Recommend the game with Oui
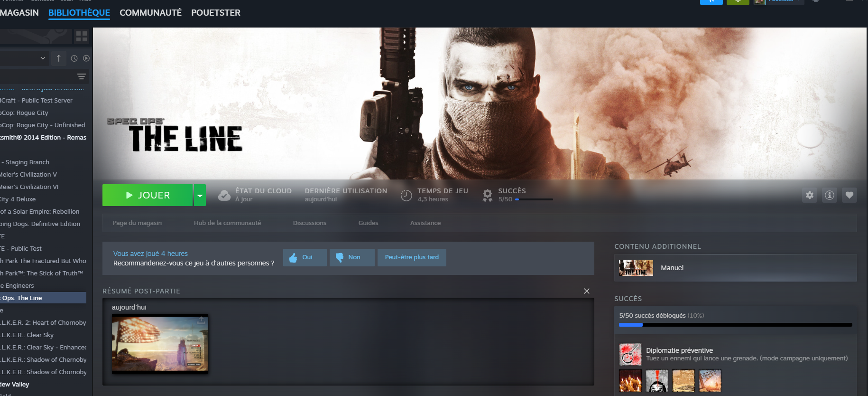 point(305,257)
